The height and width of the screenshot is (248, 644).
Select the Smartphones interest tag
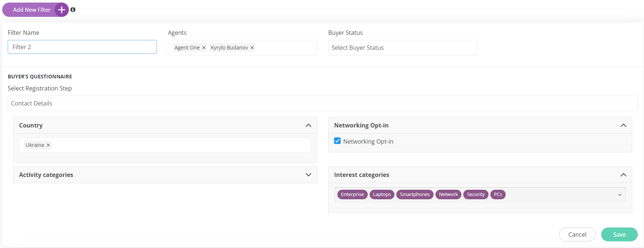415,195
